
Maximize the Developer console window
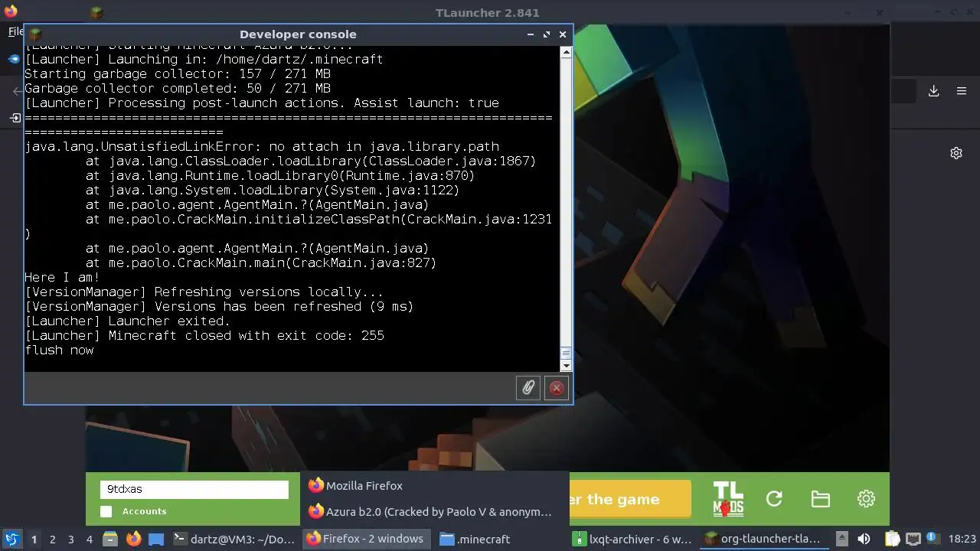click(547, 34)
